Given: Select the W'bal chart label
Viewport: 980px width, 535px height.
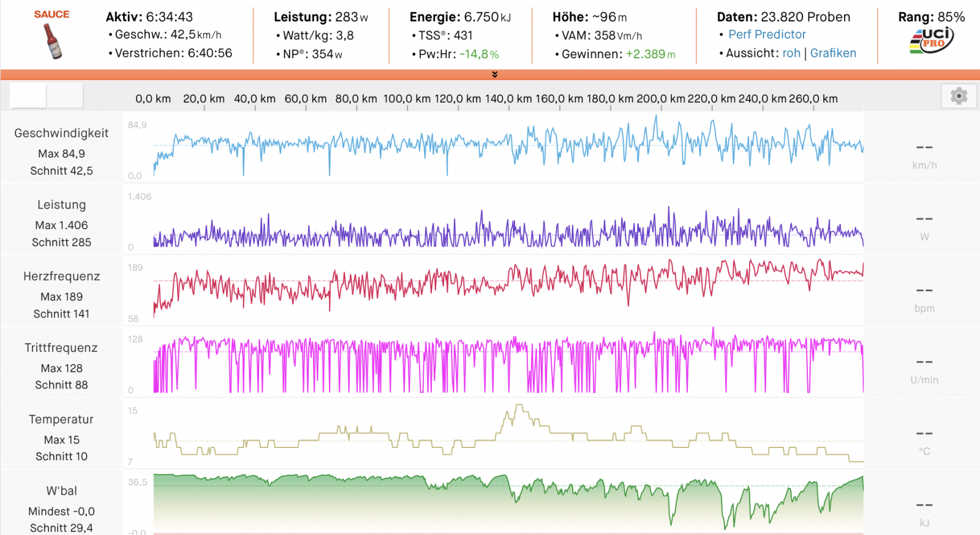Looking at the screenshot, I should 61,491.
